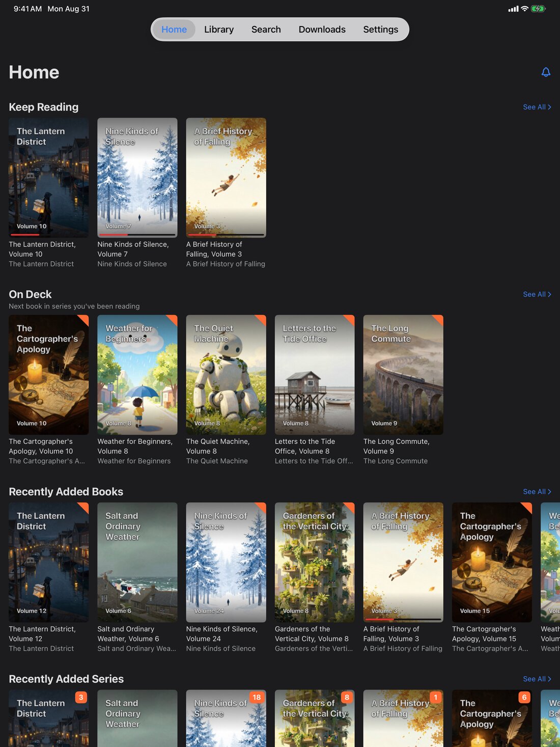Click progress bar on Lantern District Volume 10
Viewport: 560px width, 747px height.
tap(49, 235)
